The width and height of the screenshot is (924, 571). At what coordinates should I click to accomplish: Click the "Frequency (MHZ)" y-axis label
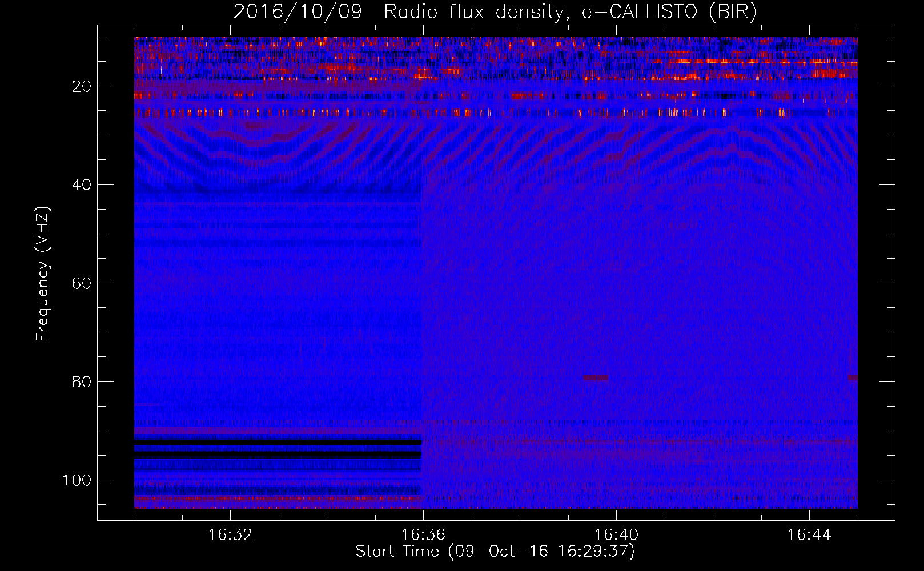click(43, 274)
